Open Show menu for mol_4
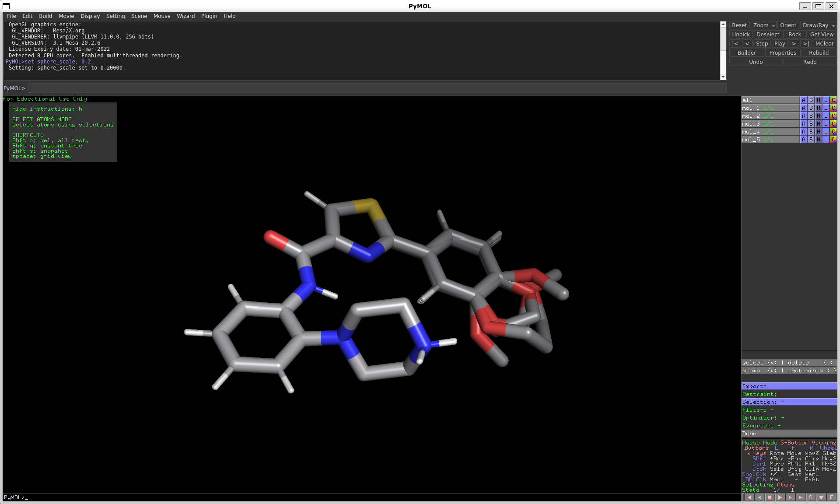Screen dimensions: 840x504 tap(811, 132)
